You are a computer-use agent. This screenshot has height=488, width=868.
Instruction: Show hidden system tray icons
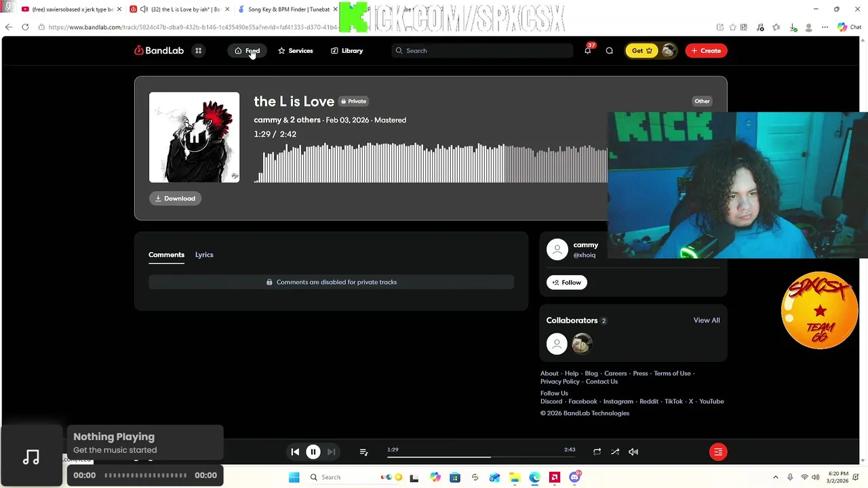click(x=775, y=477)
